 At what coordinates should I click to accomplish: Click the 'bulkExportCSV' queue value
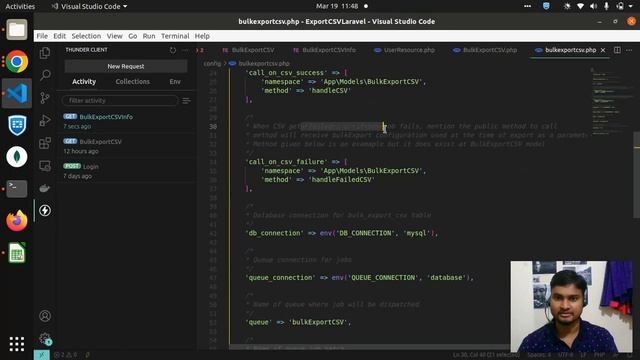click(318, 322)
